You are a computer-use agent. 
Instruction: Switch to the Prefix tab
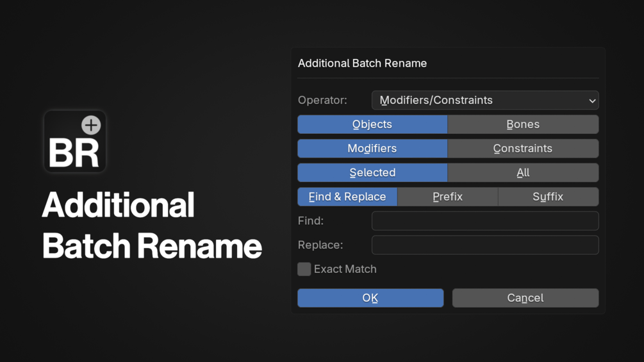click(448, 197)
